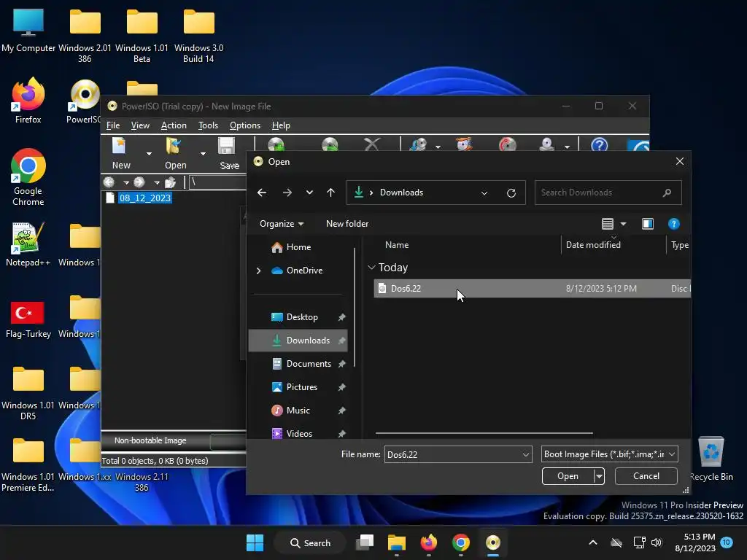Click the search magnifier in Search Downloads box
Viewport: 747px width, 560px height.
667,192
